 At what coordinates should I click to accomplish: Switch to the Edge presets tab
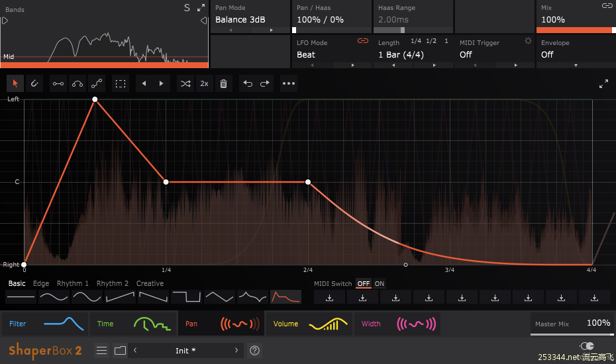(x=41, y=283)
